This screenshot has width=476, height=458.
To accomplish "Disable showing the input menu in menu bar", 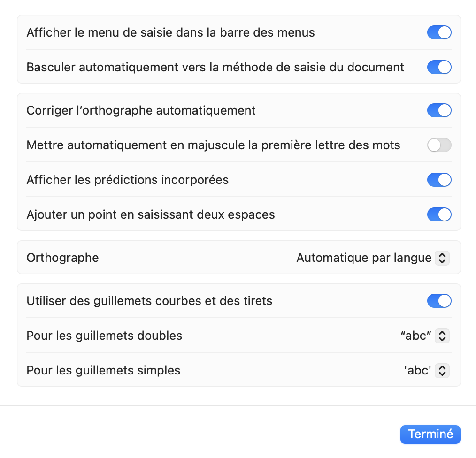I will 439,32.
